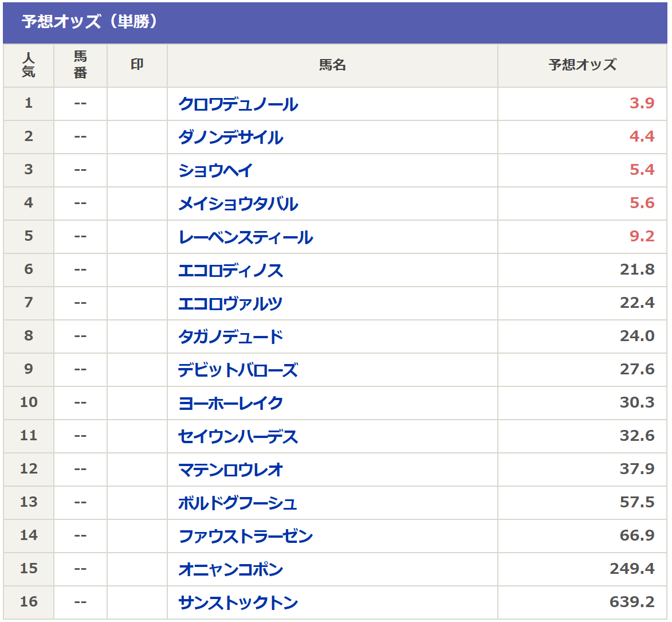Open horse link クロワデュノール
The image size is (672, 622).
click(238, 104)
